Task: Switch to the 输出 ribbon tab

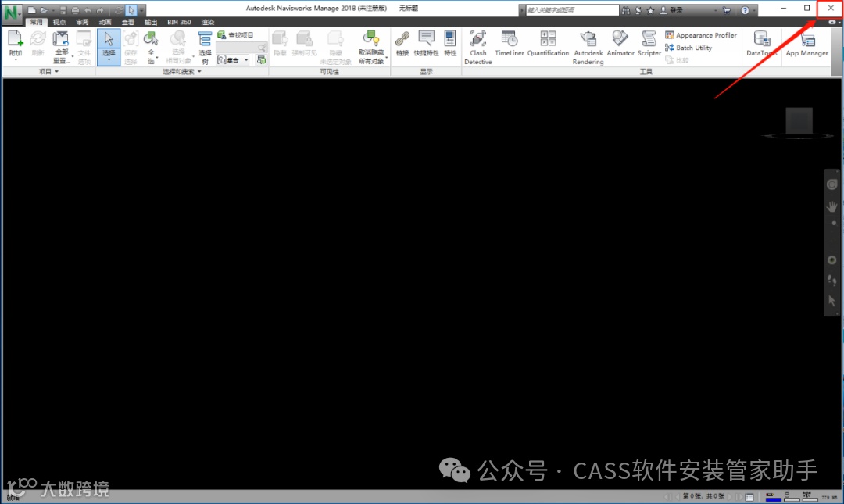Action: [152, 22]
